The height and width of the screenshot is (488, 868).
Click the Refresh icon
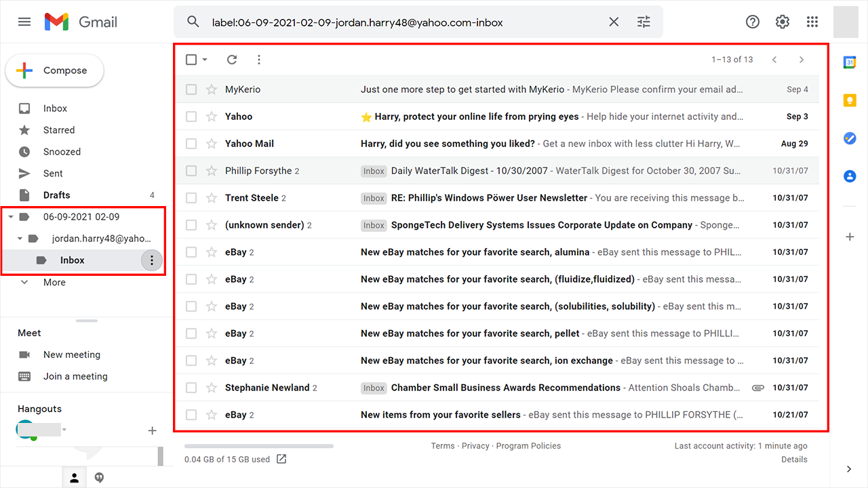(232, 60)
